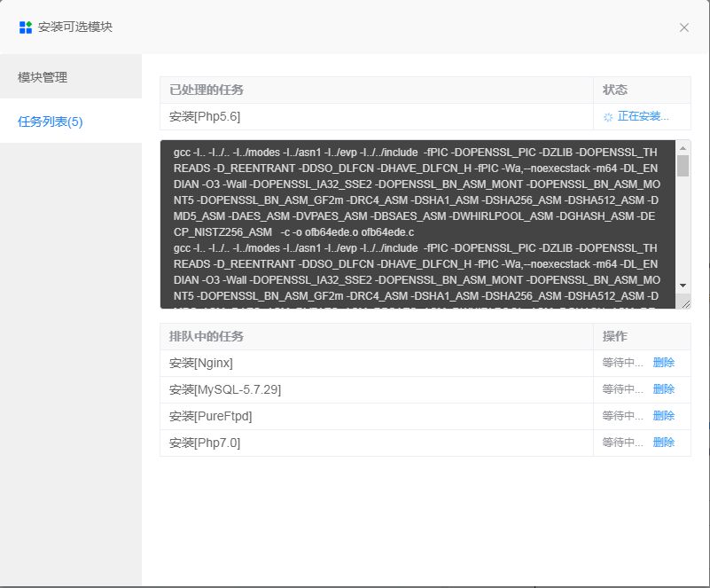Click the 已处理的任务 column header
This screenshot has width=710, height=588.
(x=199, y=90)
